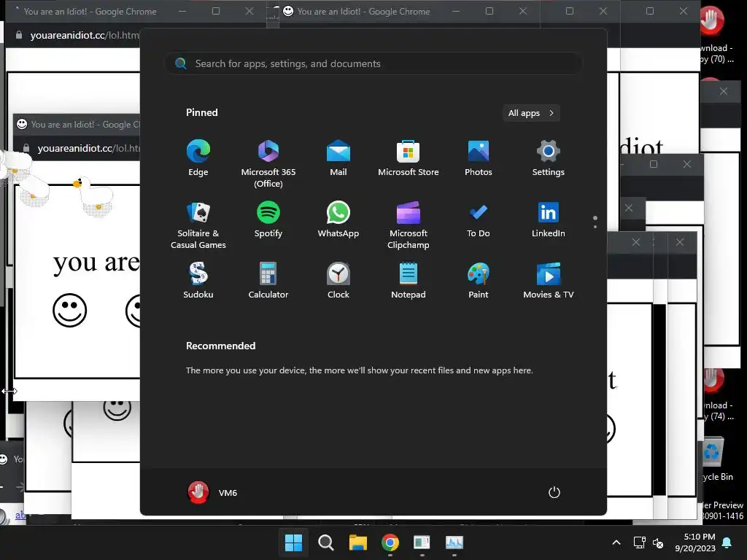Viewport: 747px width, 560px height.
Task: Open the network status tray icon
Action: click(639, 542)
